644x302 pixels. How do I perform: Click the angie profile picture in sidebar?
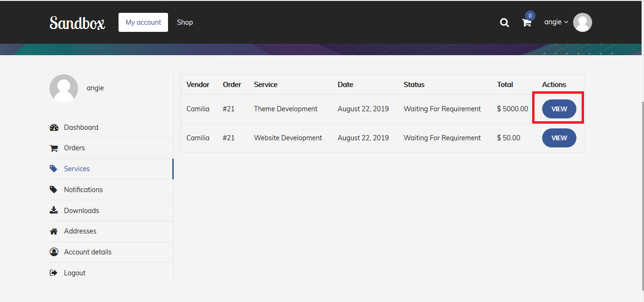(64, 88)
